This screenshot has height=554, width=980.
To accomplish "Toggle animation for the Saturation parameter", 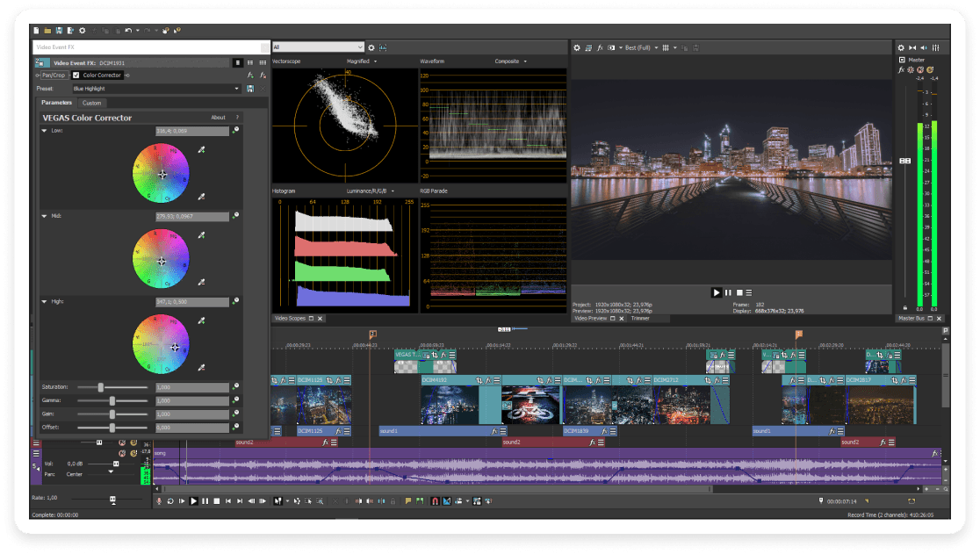I will coord(235,386).
